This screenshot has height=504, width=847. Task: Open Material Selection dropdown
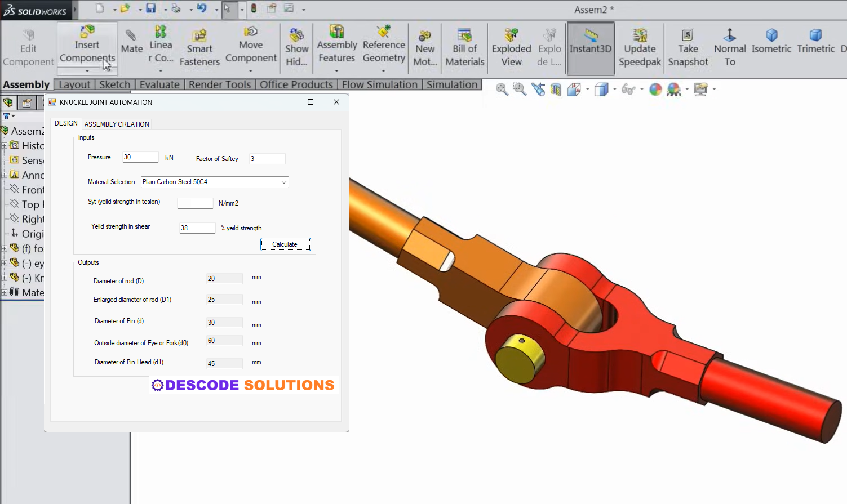pos(215,182)
